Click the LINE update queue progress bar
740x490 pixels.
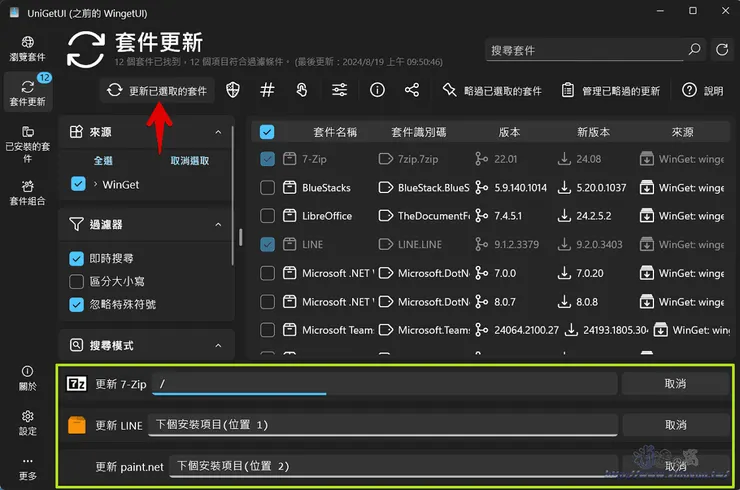pyautogui.click(x=383, y=425)
